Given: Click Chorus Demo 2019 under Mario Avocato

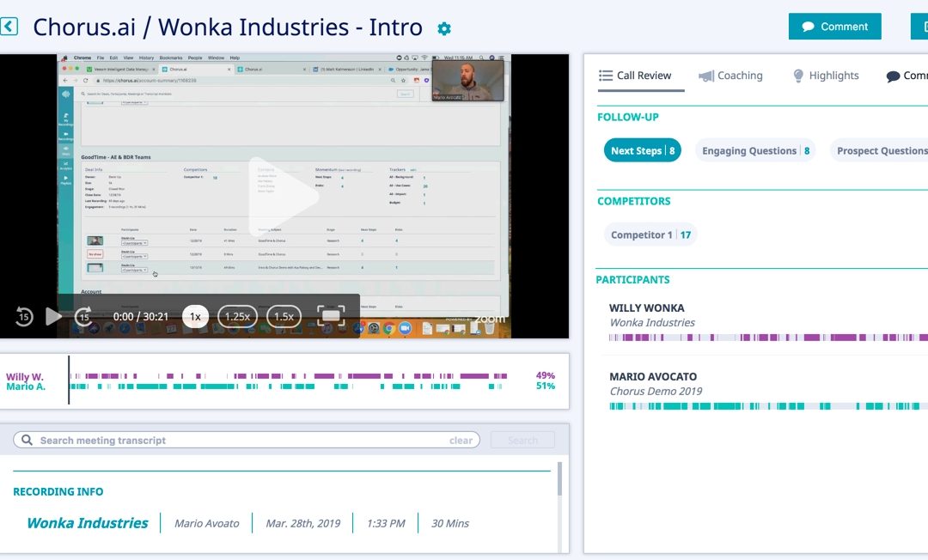Looking at the screenshot, I should pyautogui.click(x=656, y=392).
